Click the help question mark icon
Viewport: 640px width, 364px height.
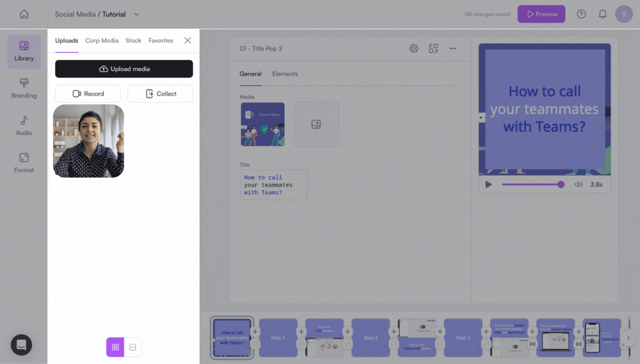[x=581, y=14]
